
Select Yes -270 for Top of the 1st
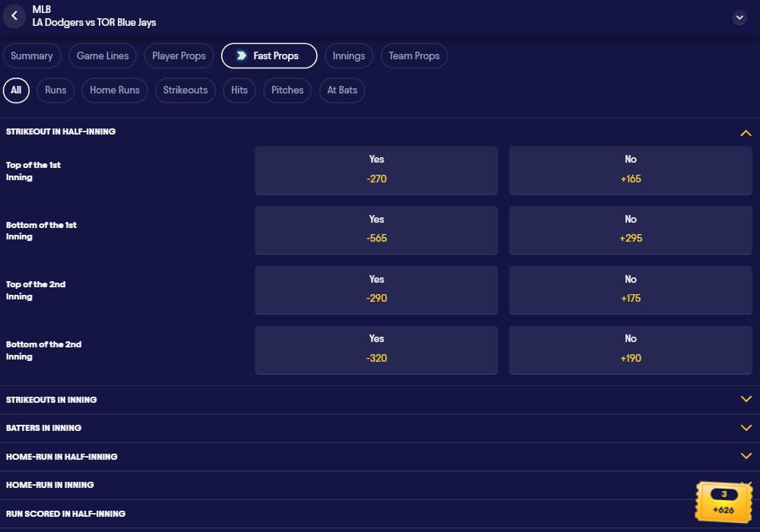tap(376, 169)
